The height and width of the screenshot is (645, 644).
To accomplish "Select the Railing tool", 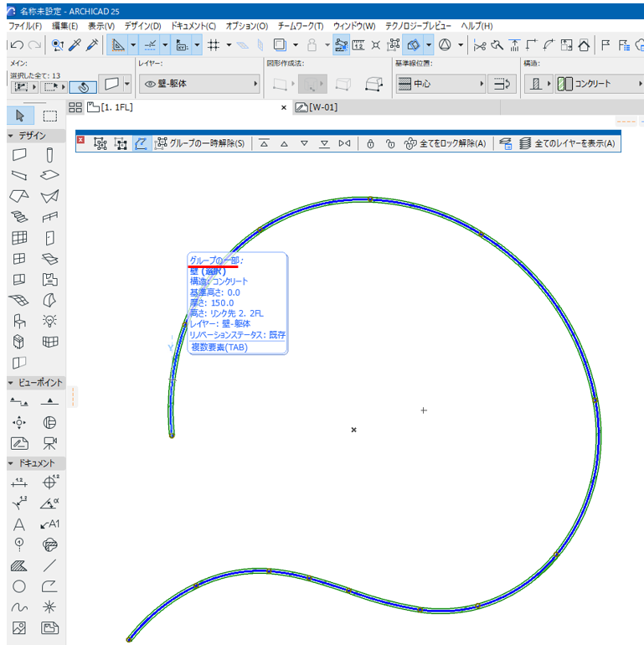I will click(49, 217).
